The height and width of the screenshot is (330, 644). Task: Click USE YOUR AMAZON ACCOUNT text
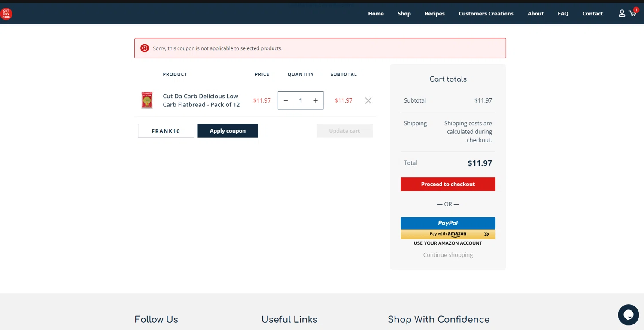[x=448, y=243]
